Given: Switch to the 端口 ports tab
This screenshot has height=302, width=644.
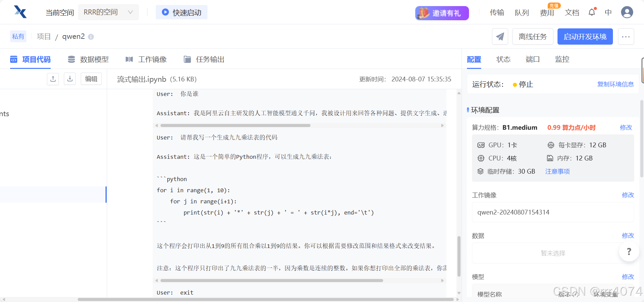Looking at the screenshot, I should pyautogui.click(x=533, y=59).
